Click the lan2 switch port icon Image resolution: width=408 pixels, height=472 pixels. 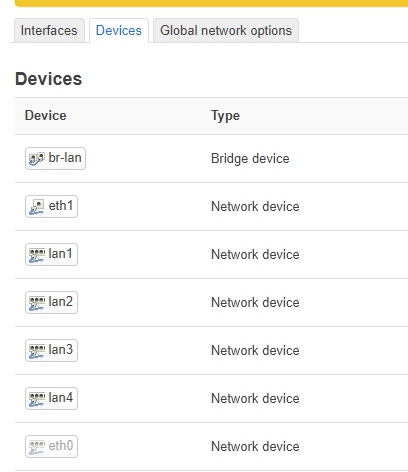tap(37, 303)
